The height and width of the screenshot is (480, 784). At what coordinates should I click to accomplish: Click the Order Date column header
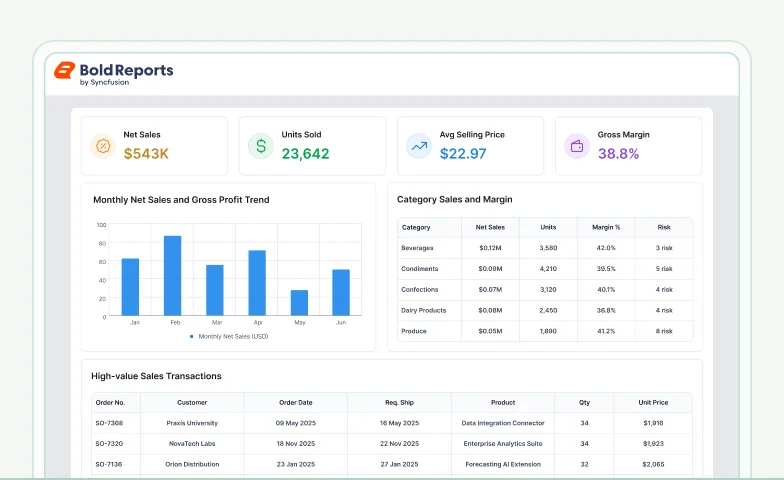coord(296,402)
